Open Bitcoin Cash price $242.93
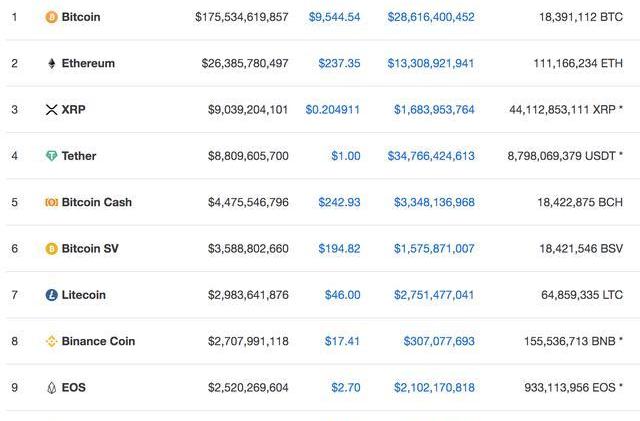This screenshot has height=421, width=640. (x=339, y=202)
